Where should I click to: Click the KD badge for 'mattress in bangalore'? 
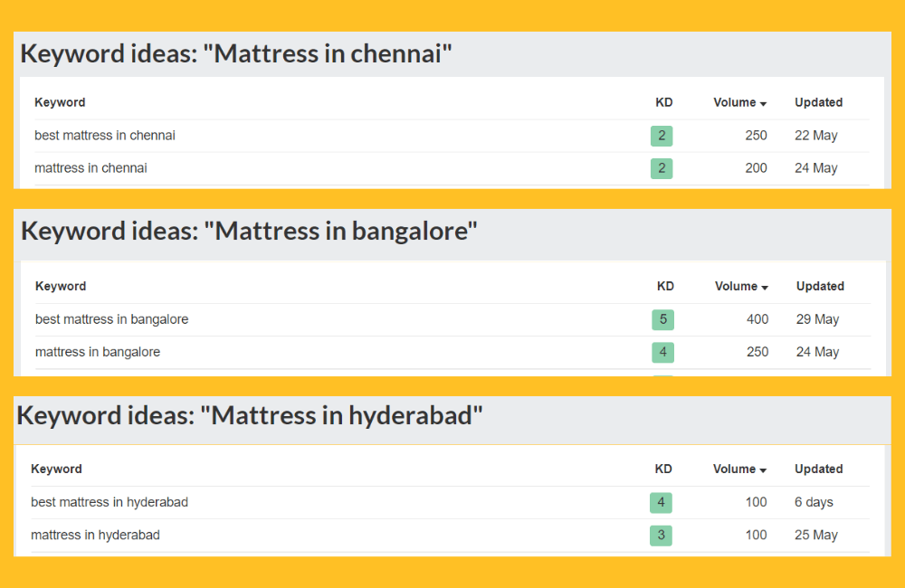(662, 352)
